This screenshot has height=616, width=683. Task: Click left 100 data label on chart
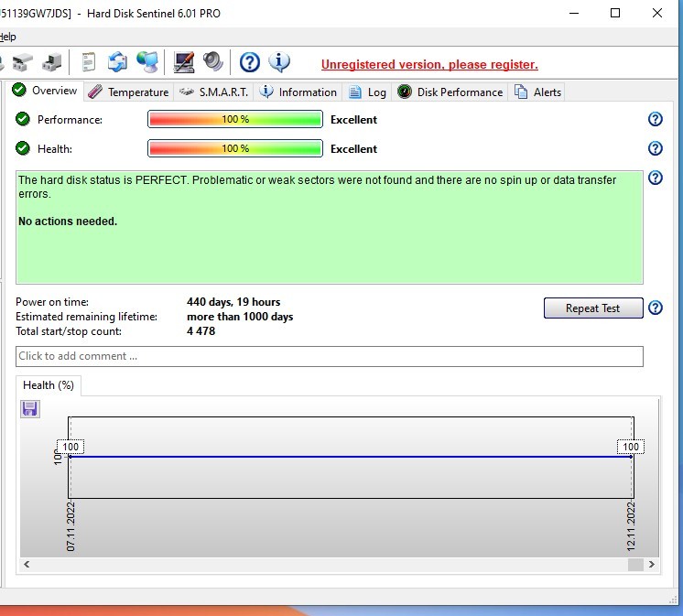[x=70, y=447]
